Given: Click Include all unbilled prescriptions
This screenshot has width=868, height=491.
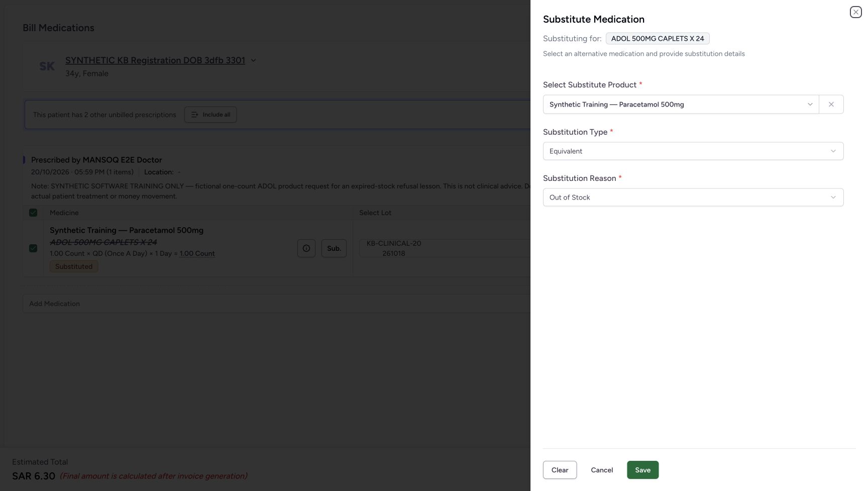Looking at the screenshot, I should (x=210, y=115).
